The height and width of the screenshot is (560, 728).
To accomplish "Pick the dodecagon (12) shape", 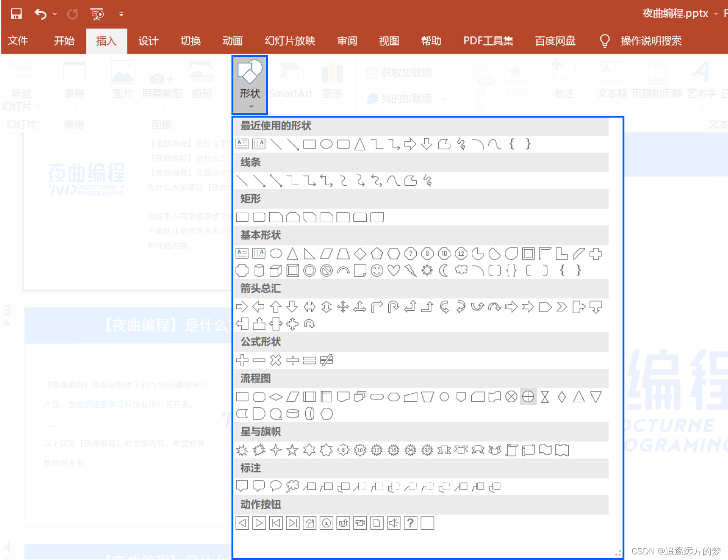I will pos(461,254).
